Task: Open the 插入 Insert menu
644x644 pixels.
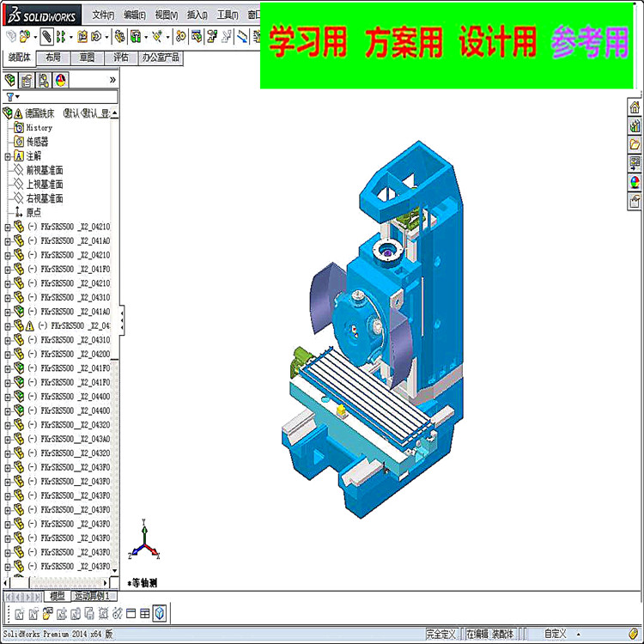Action: [197, 15]
